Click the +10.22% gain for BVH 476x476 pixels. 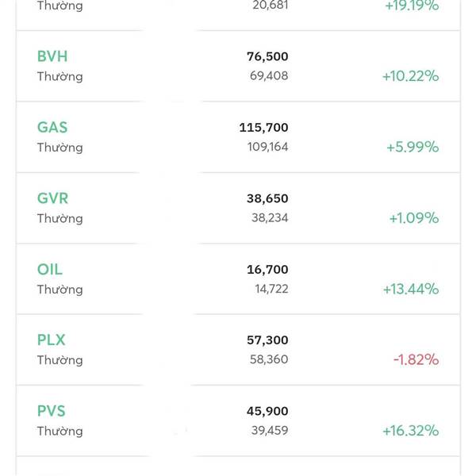pos(410,76)
